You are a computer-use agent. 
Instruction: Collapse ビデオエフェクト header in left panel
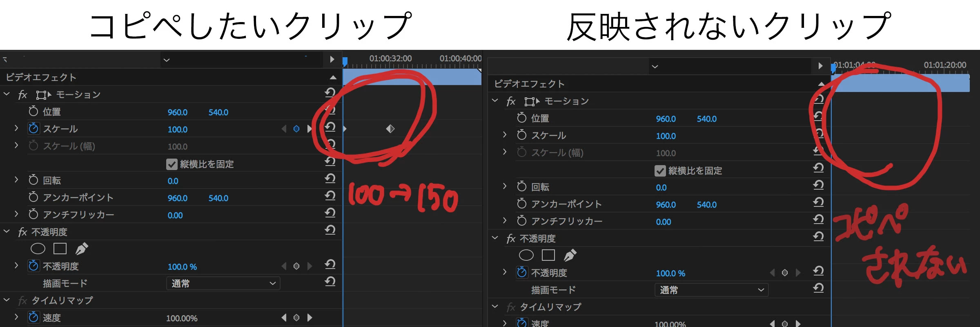point(333,77)
